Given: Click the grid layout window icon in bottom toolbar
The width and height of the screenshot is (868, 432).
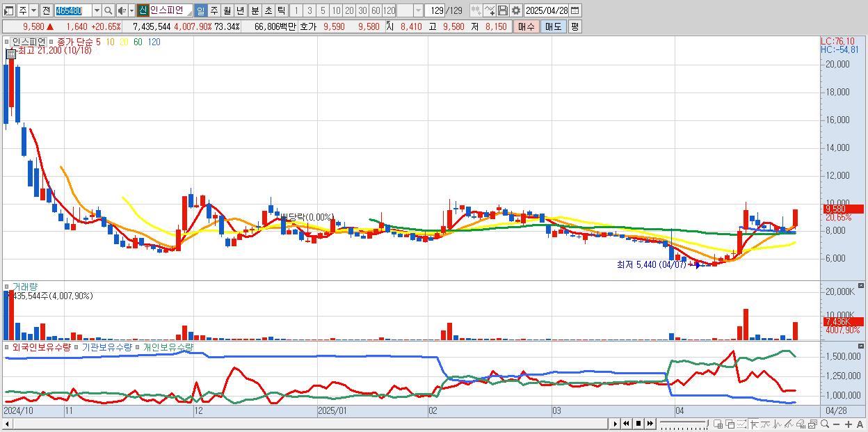Looking at the screenshot, I should 718,424.
